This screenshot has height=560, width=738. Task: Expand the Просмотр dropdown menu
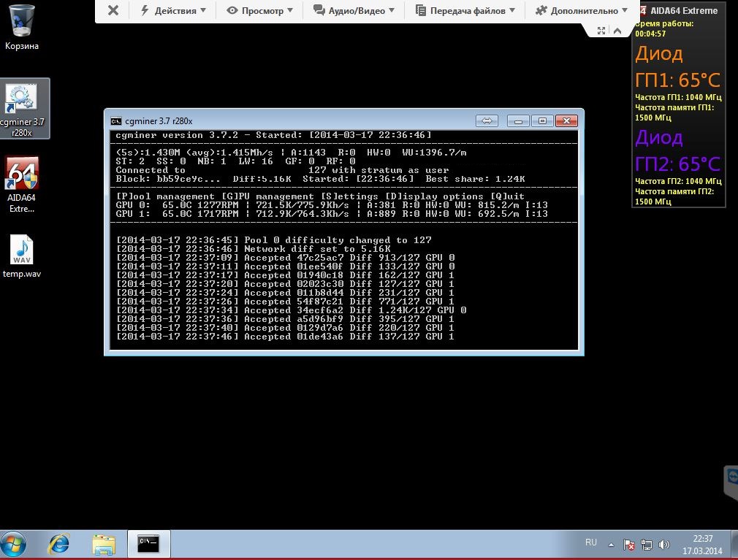[259, 11]
